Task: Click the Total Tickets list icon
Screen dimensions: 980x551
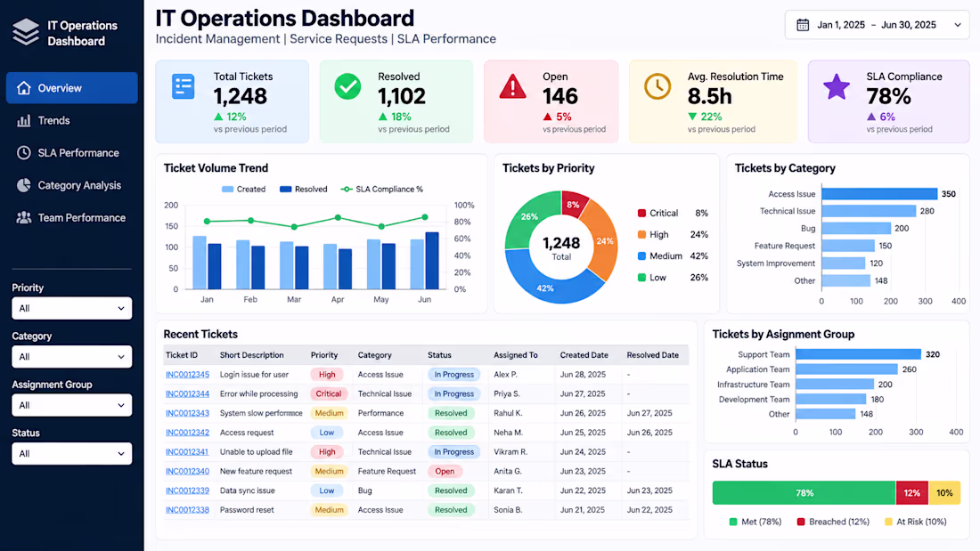Action: pyautogui.click(x=184, y=86)
